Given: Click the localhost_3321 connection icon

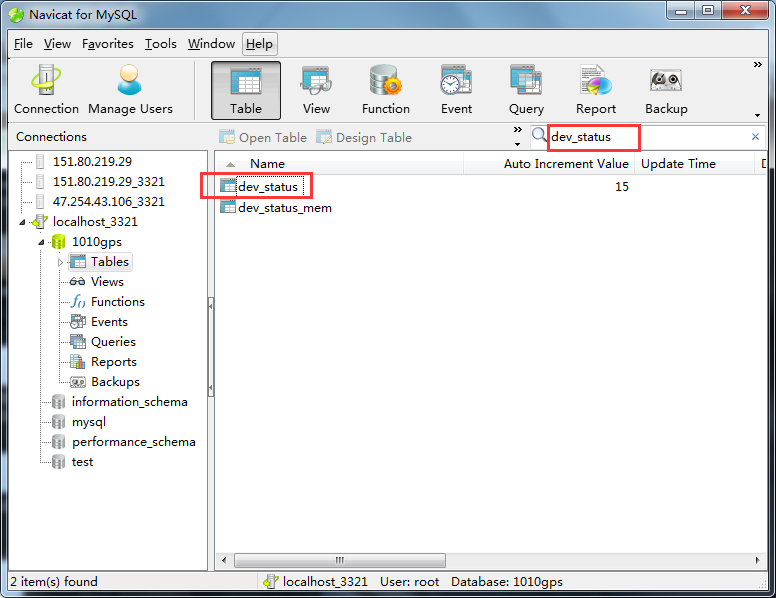Looking at the screenshot, I should tap(40, 221).
